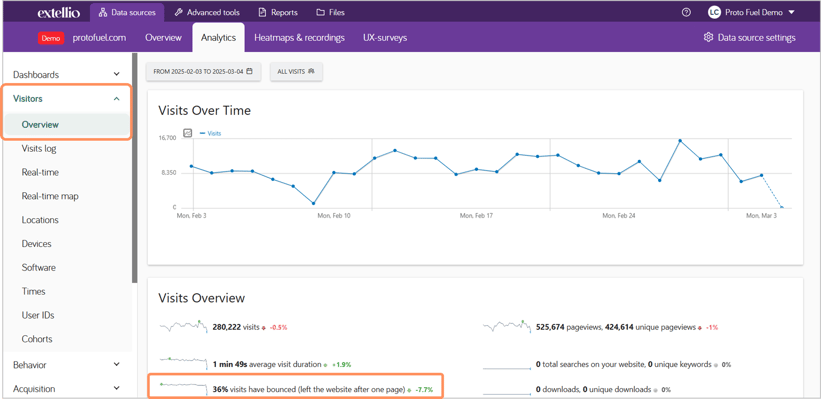Click the chart metrics picker icon
The height and width of the screenshot is (399, 821).
[187, 133]
